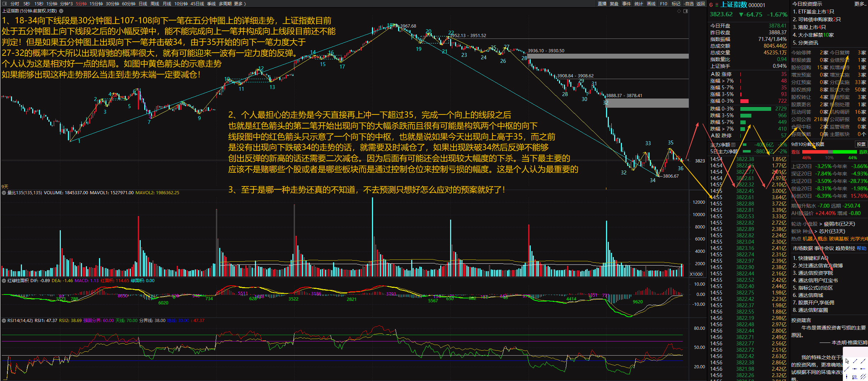The height and width of the screenshot is (381, 868).
Task: Click the 投票 vote button
Action: click(861, 144)
